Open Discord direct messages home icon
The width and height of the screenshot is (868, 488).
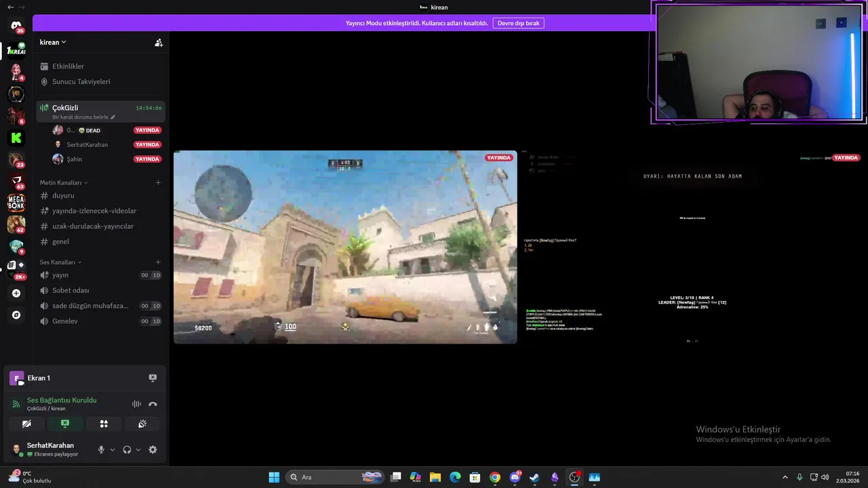16,26
